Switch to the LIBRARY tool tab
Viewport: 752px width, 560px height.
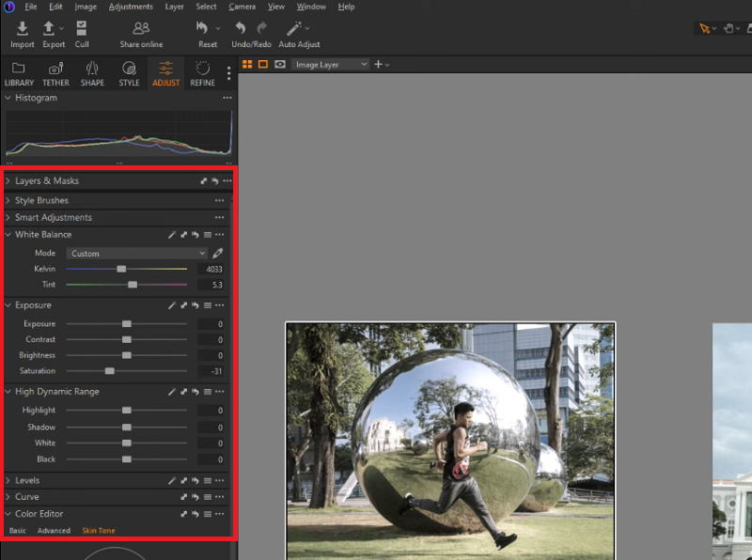19,74
